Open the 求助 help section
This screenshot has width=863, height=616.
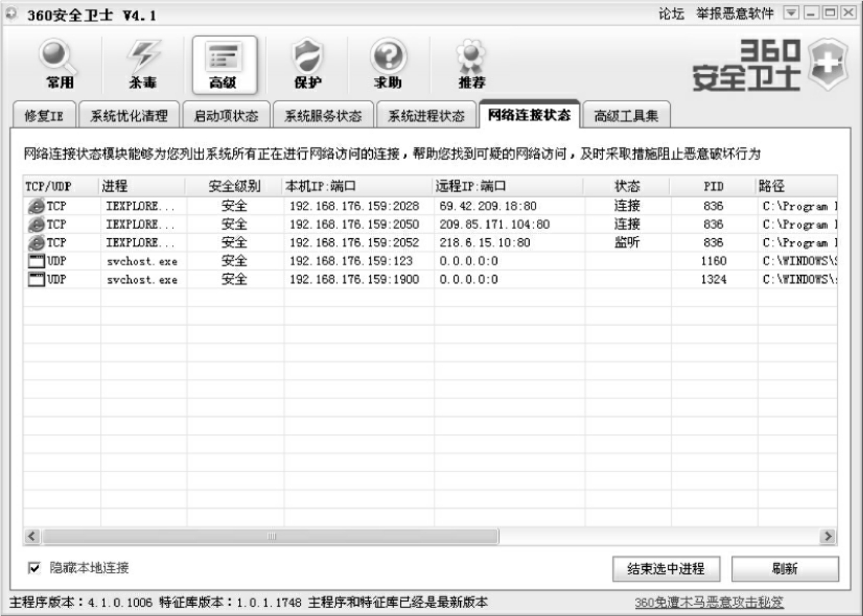point(388,64)
